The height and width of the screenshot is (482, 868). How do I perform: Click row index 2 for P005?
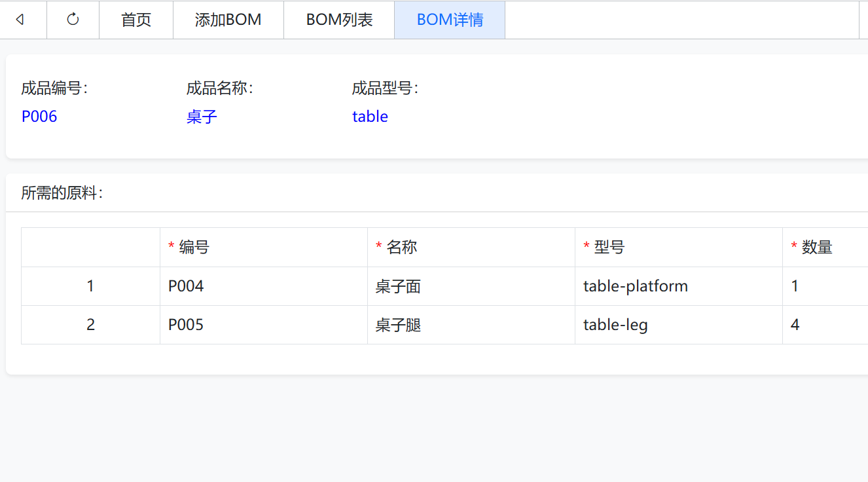click(90, 325)
